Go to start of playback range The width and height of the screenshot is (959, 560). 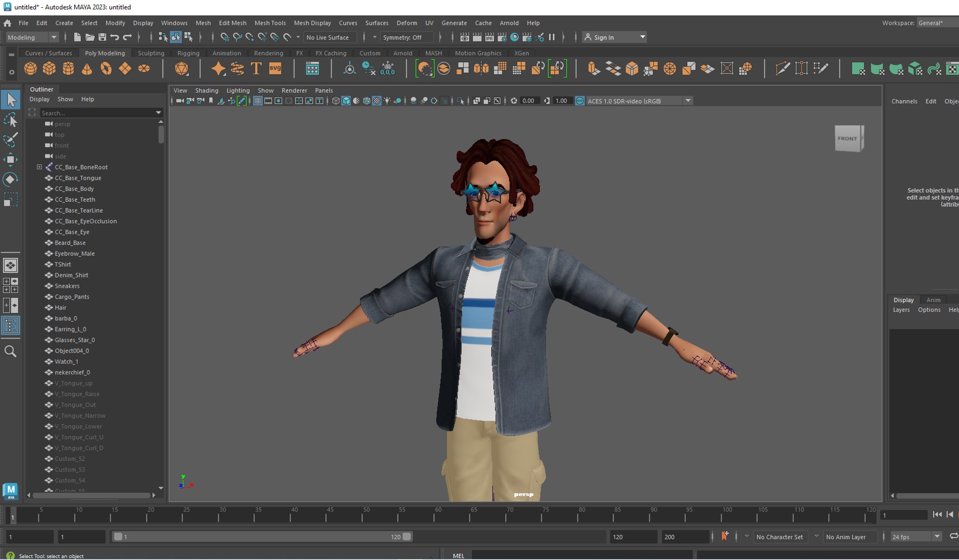coord(937,514)
